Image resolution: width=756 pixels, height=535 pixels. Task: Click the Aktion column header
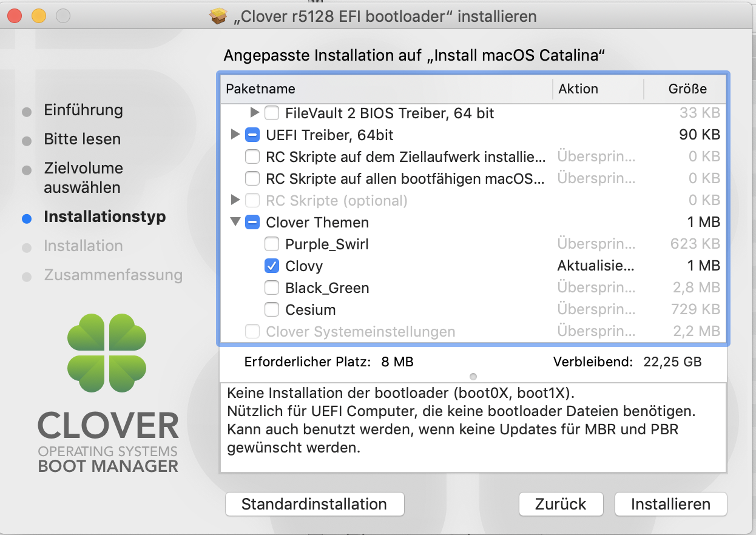[x=598, y=89]
